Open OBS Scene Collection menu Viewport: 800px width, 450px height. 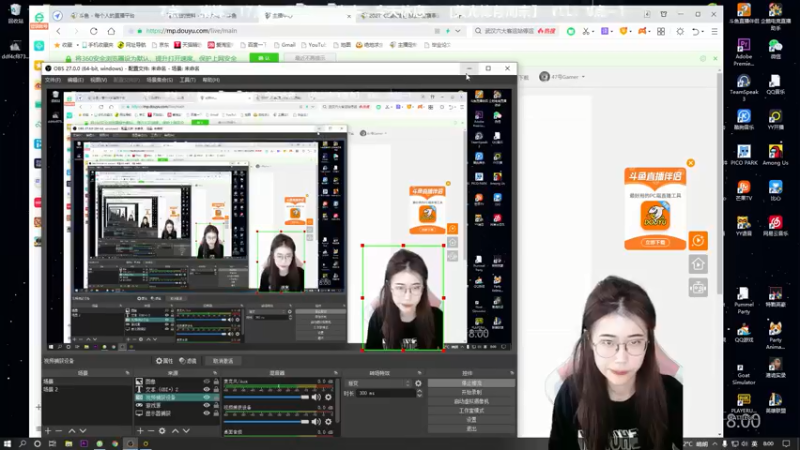click(x=160, y=80)
